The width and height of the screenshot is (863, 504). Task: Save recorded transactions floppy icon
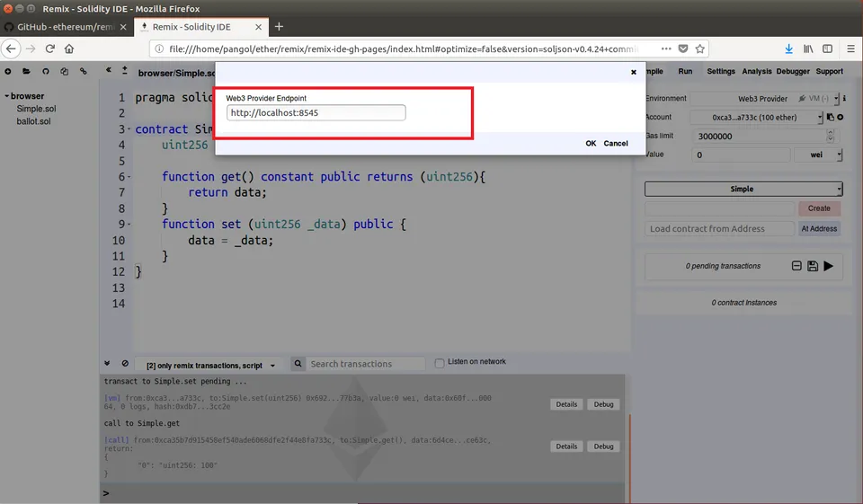(813, 266)
